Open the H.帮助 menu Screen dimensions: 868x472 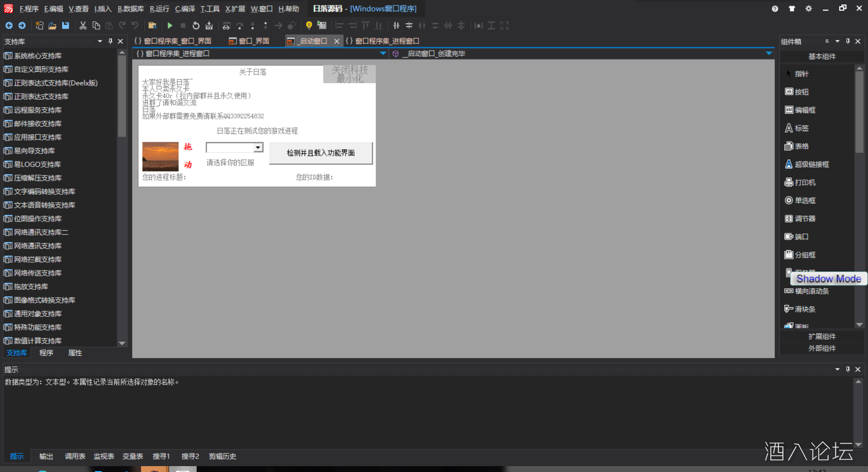pyautogui.click(x=288, y=9)
